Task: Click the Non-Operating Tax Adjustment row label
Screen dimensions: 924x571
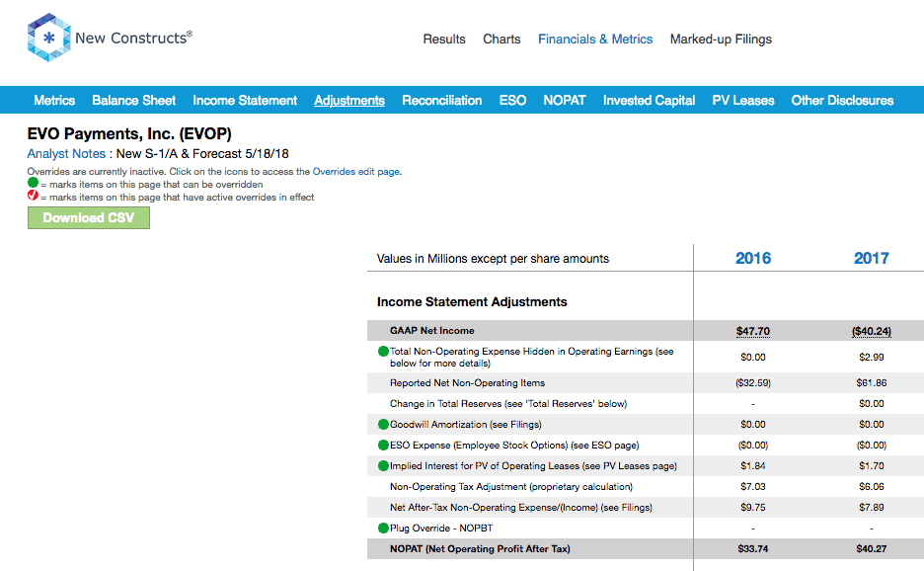Action: (x=511, y=487)
